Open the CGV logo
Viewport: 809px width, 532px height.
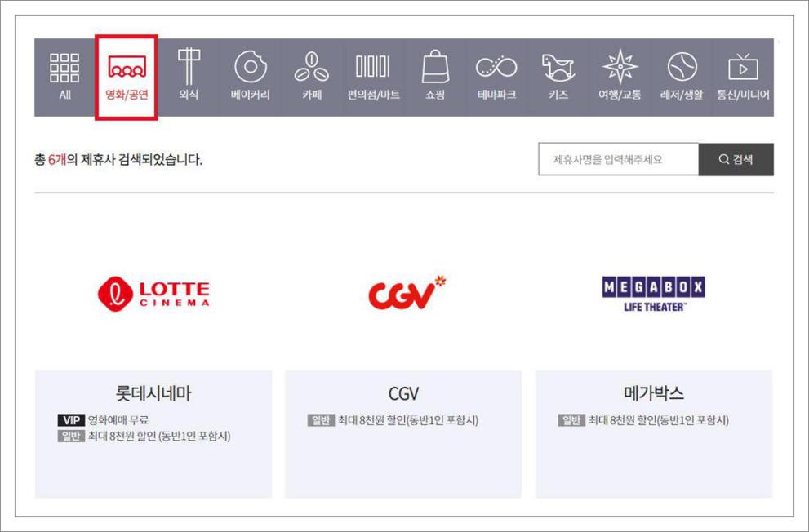[x=407, y=292]
